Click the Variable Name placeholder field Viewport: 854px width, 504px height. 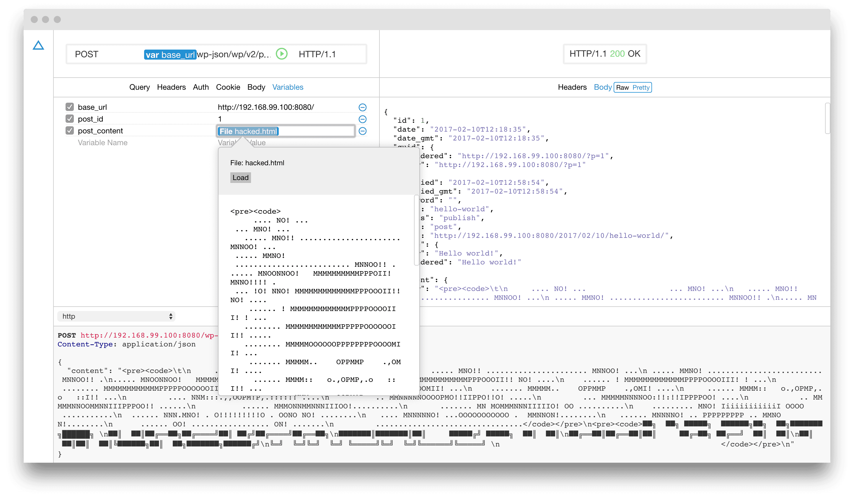(103, 143)
